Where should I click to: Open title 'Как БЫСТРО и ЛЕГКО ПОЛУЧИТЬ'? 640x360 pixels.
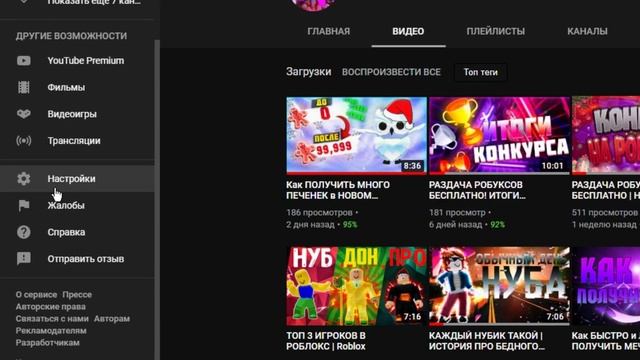[606, 341]
